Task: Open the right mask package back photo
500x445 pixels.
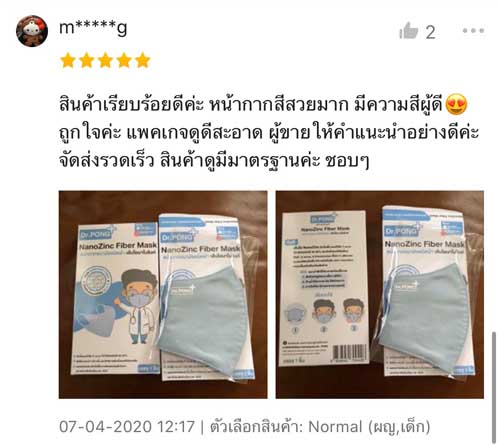Action: click(x=380, y=295)
